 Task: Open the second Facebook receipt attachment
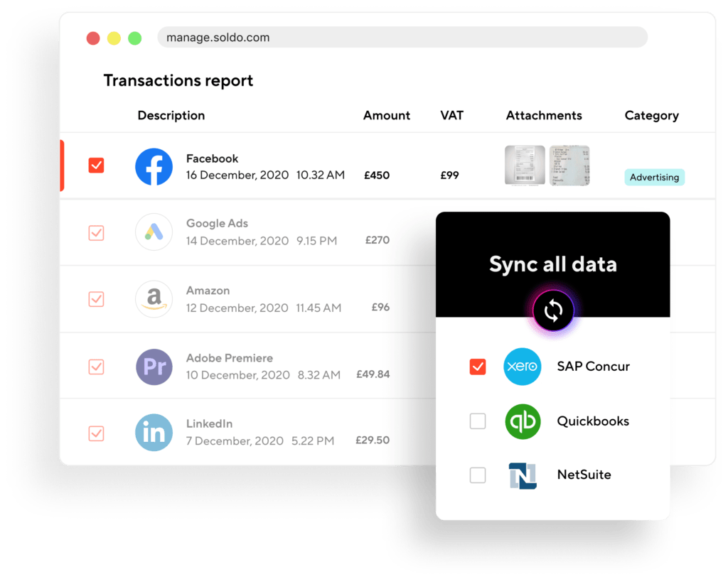569,166
